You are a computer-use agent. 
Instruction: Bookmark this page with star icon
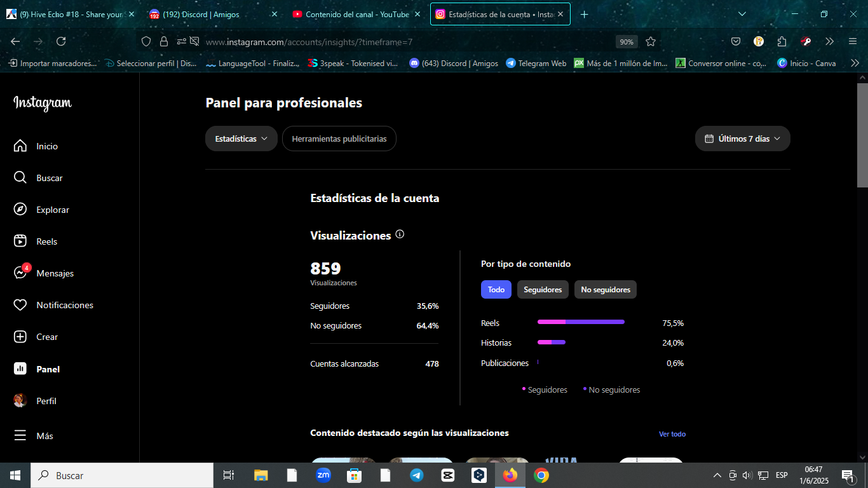tap(651, 41)
